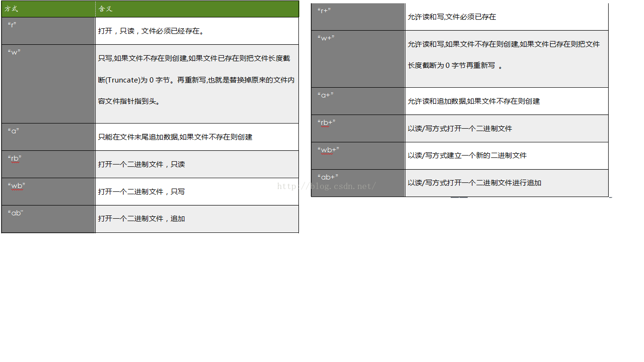This screenshot has width=644, height=362.
Task: Click the line starting 允许读和写,如果文件不存在则创建
Action: coord(504,44)
